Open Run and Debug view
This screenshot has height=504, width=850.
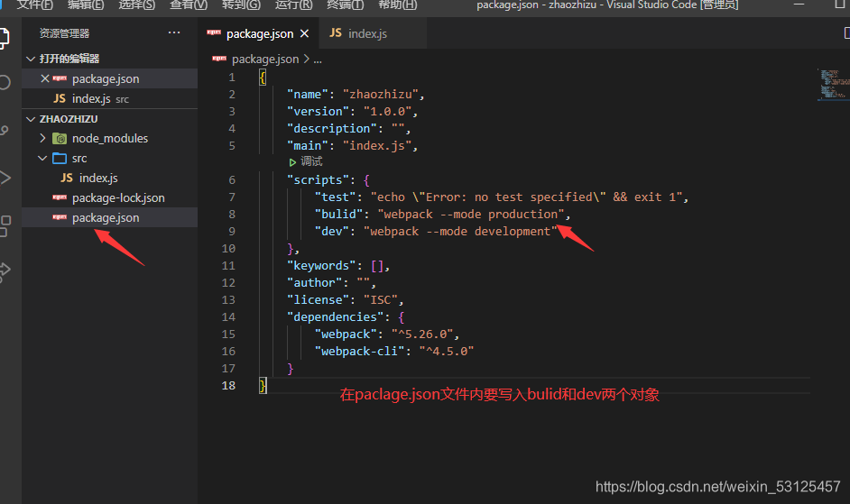click(x=5, y=178)
